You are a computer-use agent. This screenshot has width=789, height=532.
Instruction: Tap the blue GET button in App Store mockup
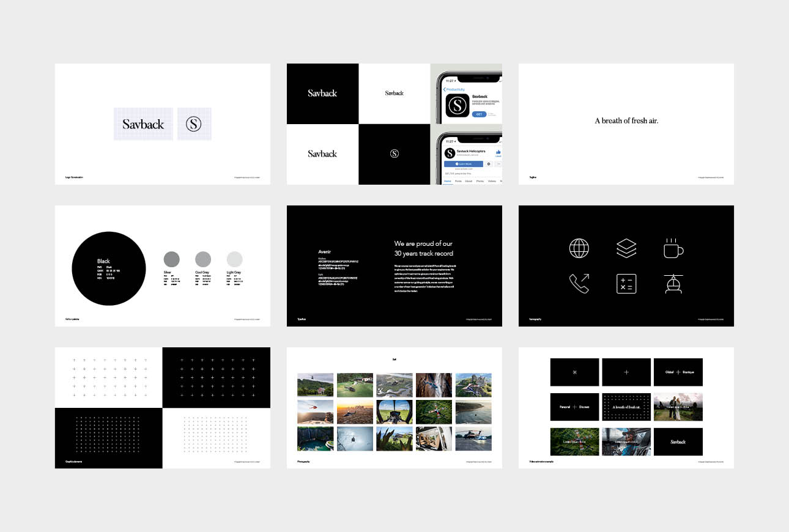pyautogui.click(x=480, y=114)
